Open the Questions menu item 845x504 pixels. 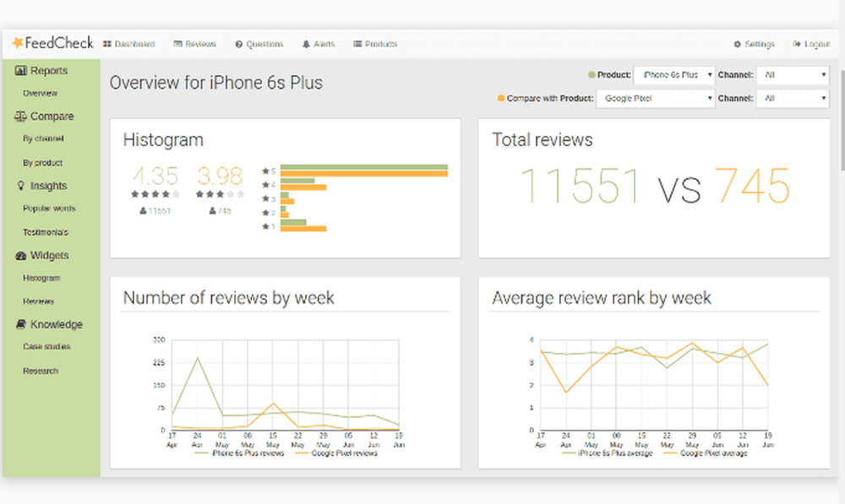pyautogui.click(x=259, y=44)
